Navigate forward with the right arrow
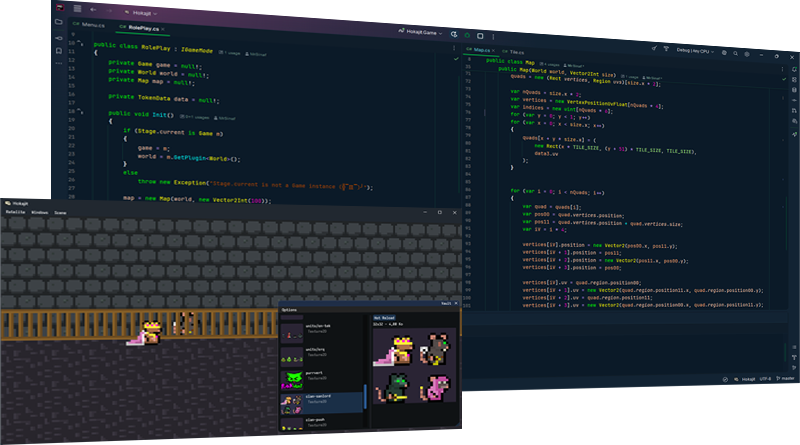 click(x=109, y=11)
